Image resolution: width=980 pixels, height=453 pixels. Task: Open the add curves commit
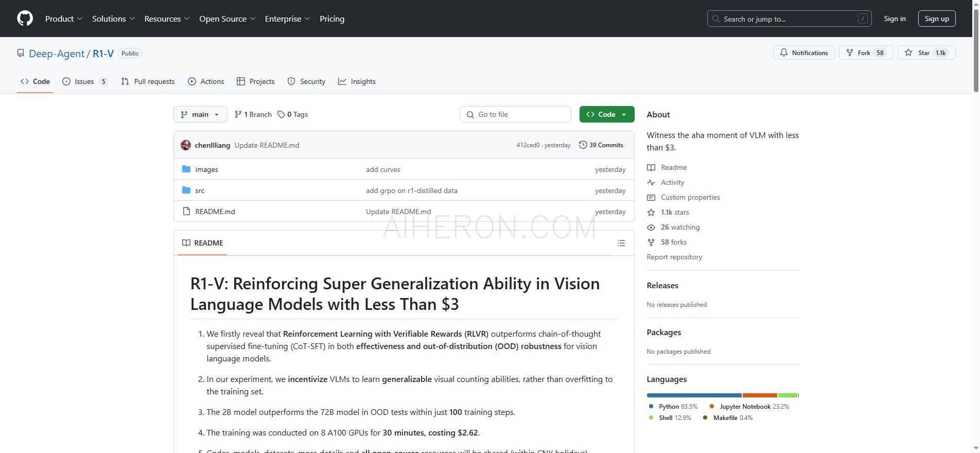pos(383,169)
